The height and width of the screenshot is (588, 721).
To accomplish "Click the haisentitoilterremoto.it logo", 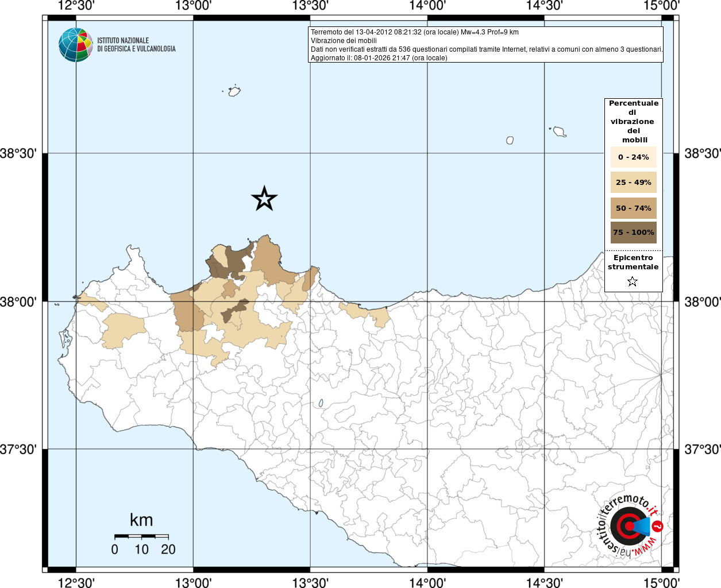I will point(630,525).
